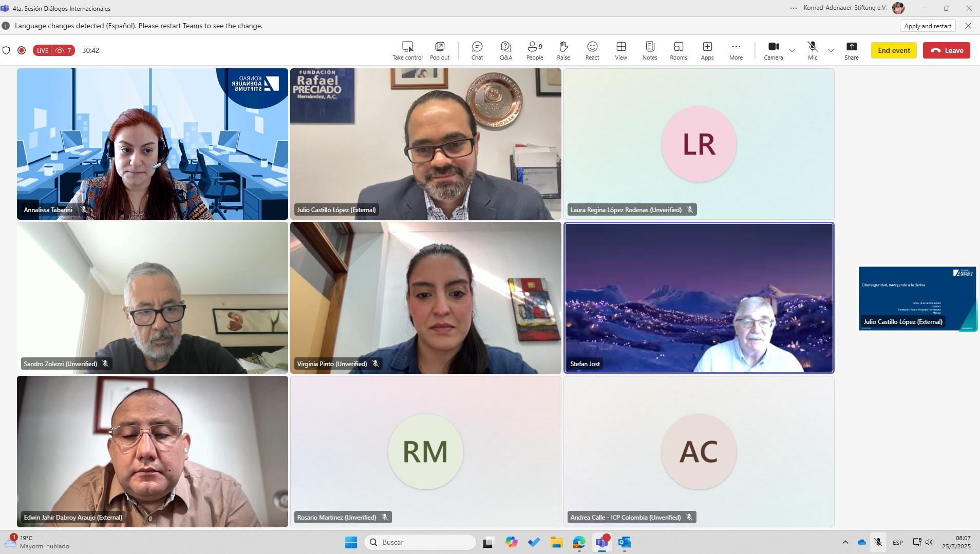
Task: Click the Windows taskbar Buscar search box
Action: [420, 542]
